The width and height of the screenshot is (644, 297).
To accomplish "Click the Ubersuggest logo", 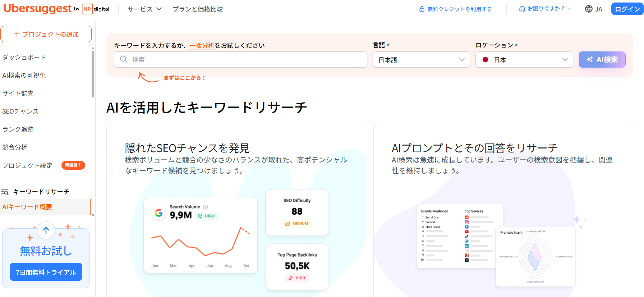I will [37, 8].
